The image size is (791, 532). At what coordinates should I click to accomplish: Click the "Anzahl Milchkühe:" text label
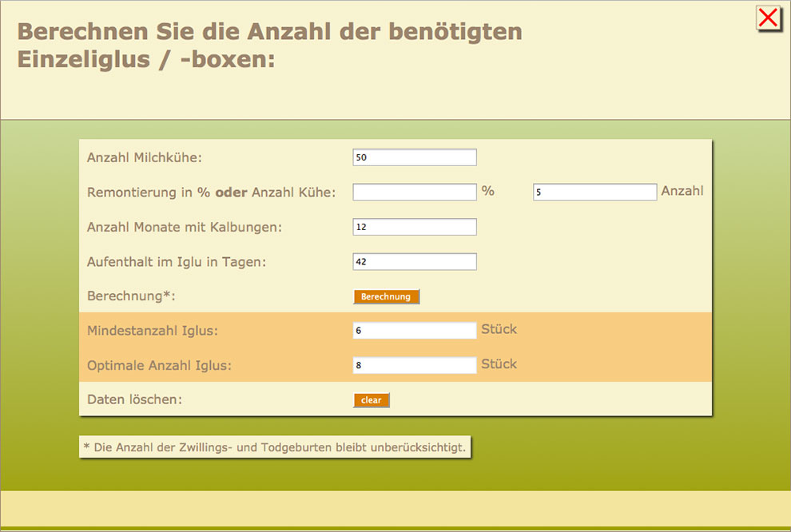pyautogui.click(x=145, y=158)
